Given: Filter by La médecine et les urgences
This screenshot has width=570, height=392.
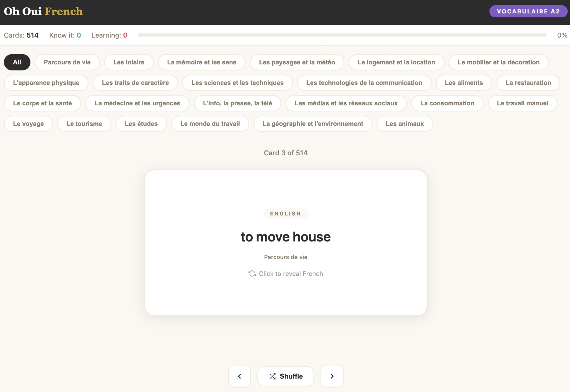Looking at the screenshot, I should pyautogui.click(x=137, y=103).
